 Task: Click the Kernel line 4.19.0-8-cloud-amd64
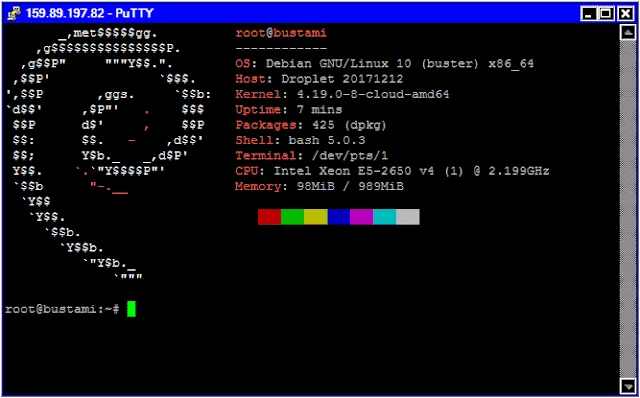tap(342, 94)
